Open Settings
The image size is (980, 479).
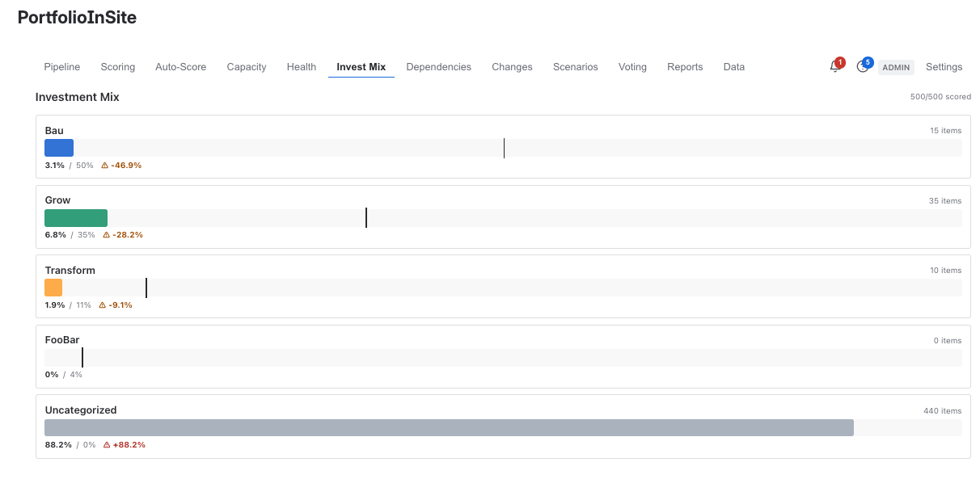(x=944, y=67)
